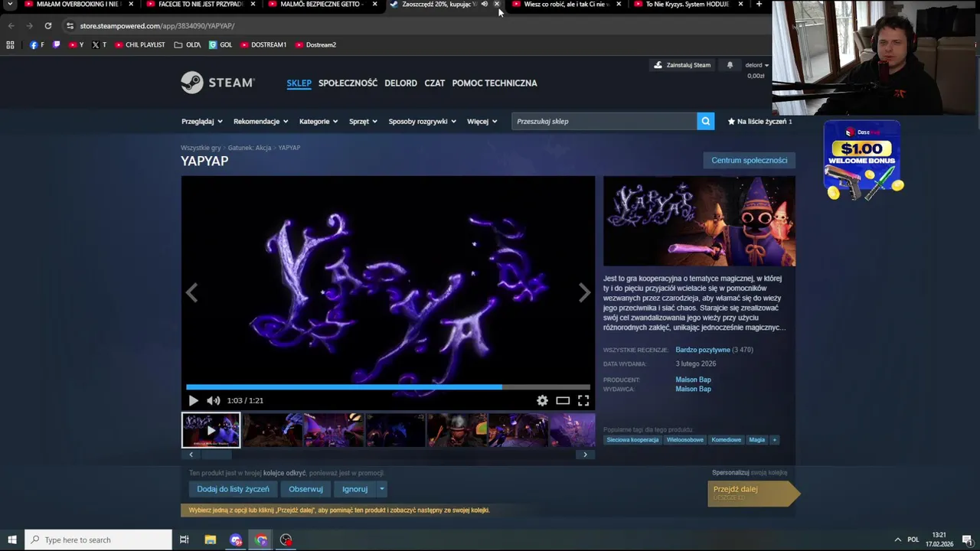Screen dimensions: 980x551
Task: Reload the page in browser
Action: pos(47,25)
